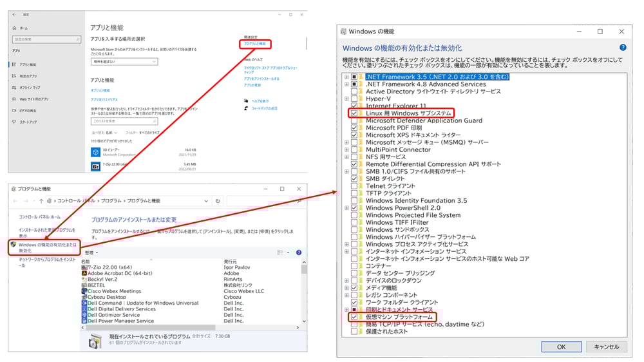The height and width of the screenshot is (362, 644).
Task: Expand インターネット インフォメーション サービス node
Action: (x=346, y=251)
